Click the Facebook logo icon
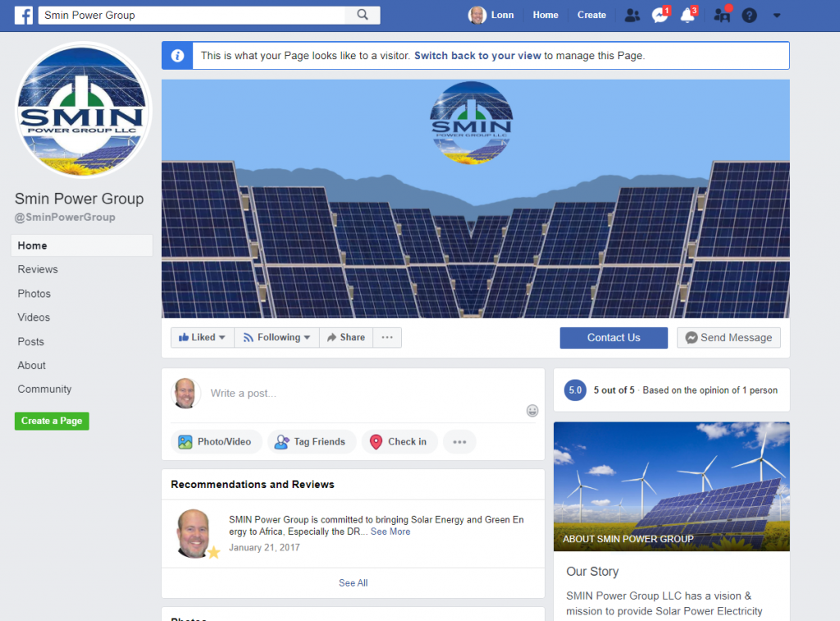This screenshot has height=621, width=840. pos(22,15)
